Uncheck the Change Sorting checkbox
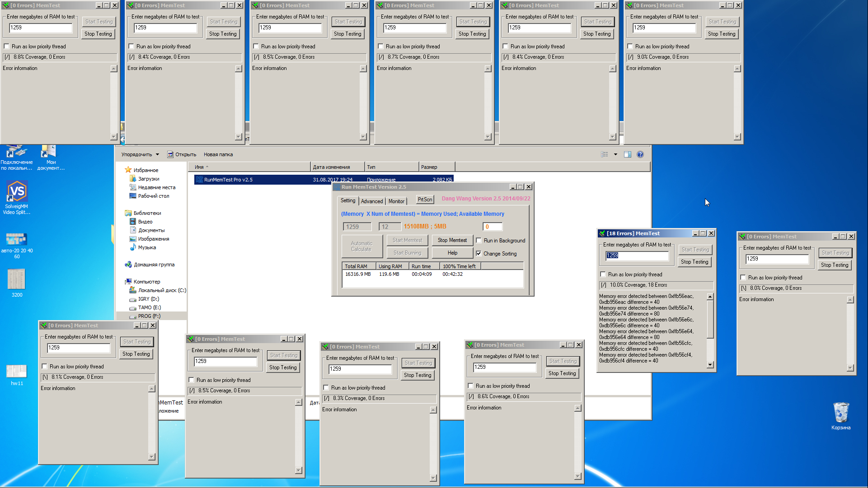Screen dimensions: 868x488 tap(479, 254)
